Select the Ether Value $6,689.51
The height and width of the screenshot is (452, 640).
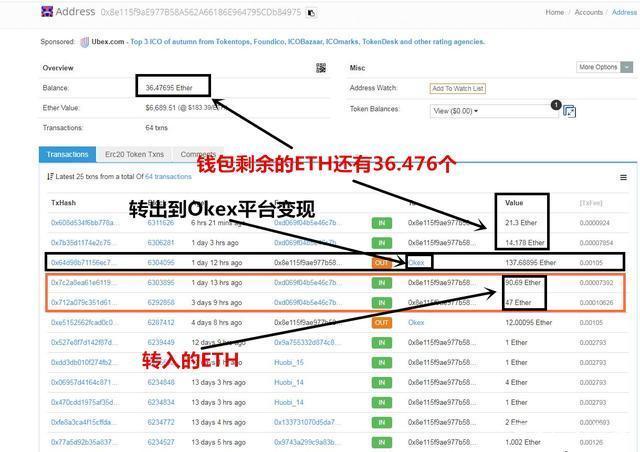pyautogui.click(x=160, y=108)
